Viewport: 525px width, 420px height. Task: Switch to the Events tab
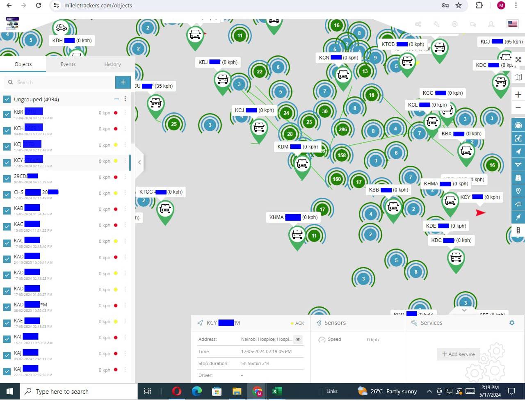pyautogui.click(x=68, y=64)
